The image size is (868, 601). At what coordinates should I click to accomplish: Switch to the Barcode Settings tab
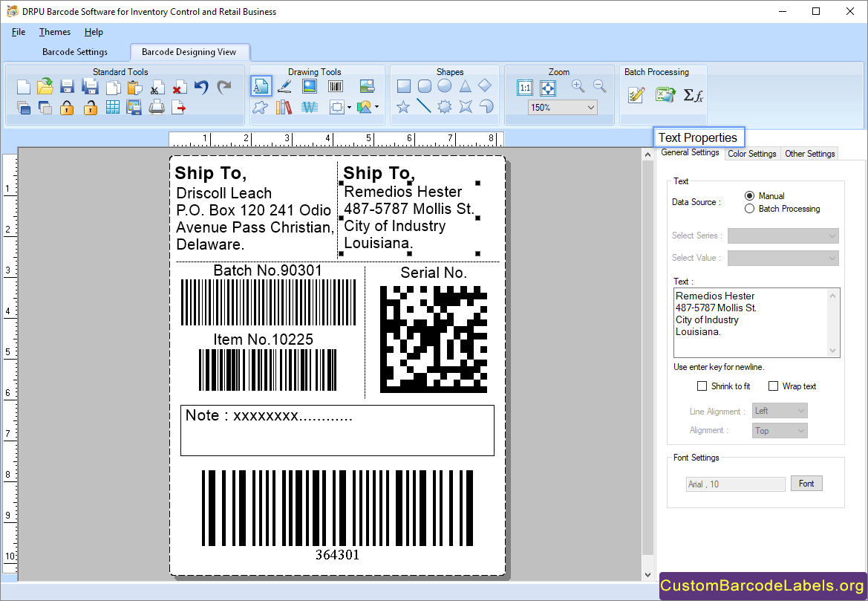pos(75,52)
